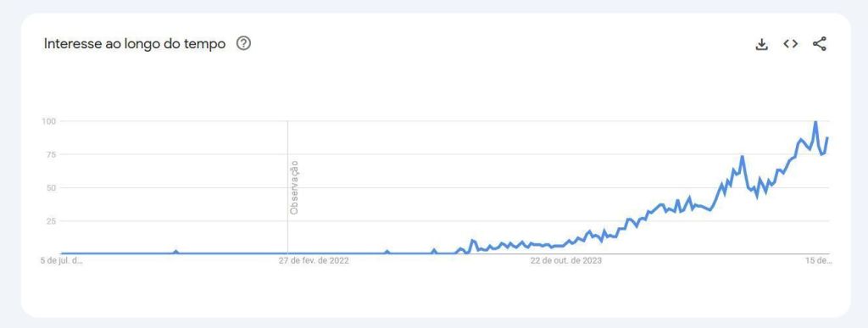Select the '5 de jul.' start date label
This screenshot has width=868, height=328.
pos(61,260)
